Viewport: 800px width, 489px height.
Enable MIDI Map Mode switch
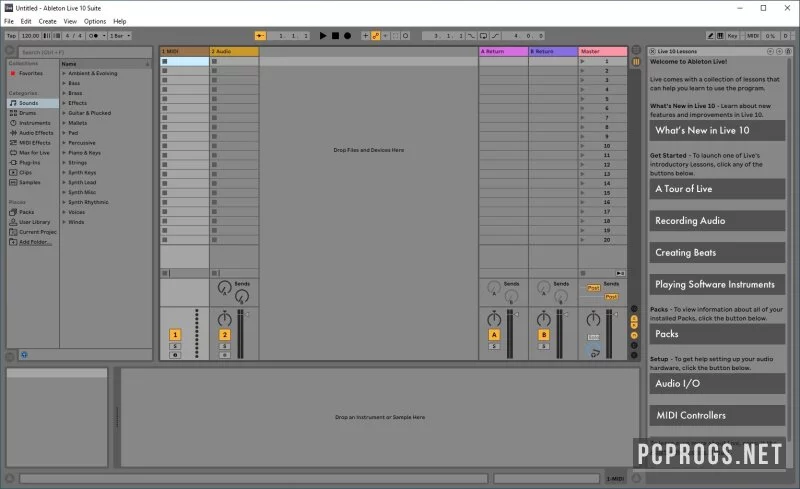pos(753,36)
